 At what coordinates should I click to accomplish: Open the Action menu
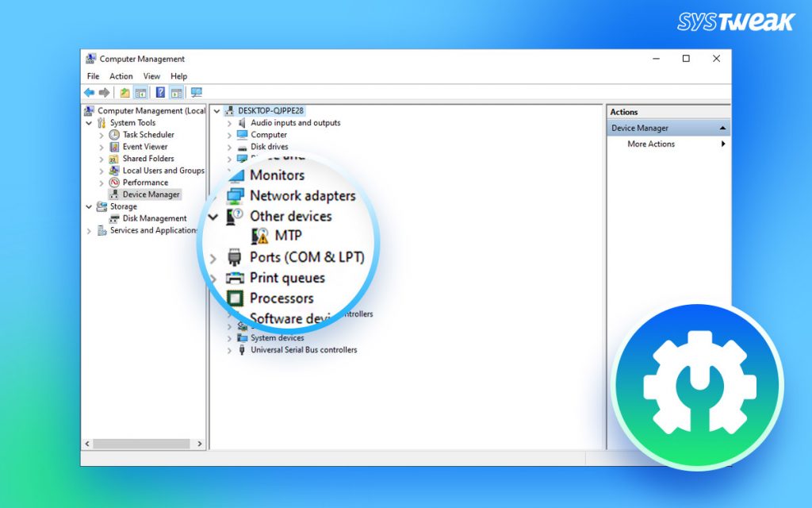[121, 75]
